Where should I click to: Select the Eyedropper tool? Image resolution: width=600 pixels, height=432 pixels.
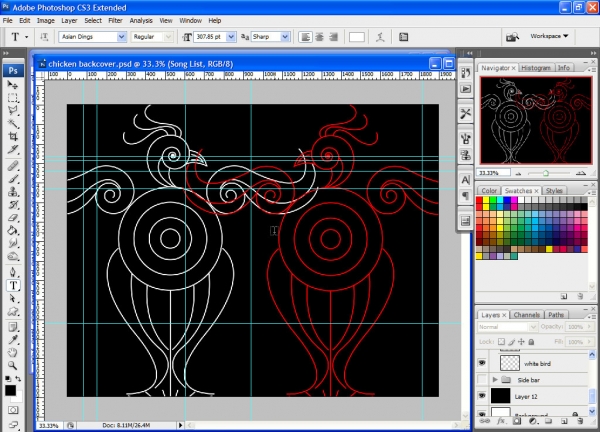click(13, 340)
